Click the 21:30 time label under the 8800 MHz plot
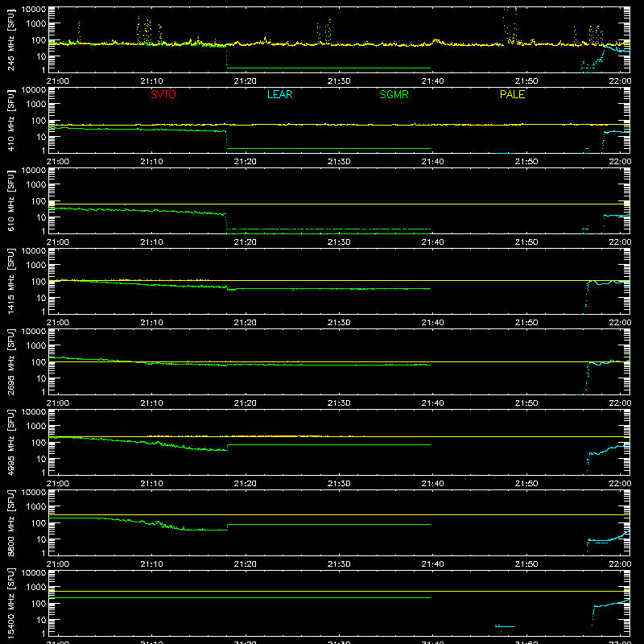The image size is (644, 644). pyautogui.click(x=339, y=564)
